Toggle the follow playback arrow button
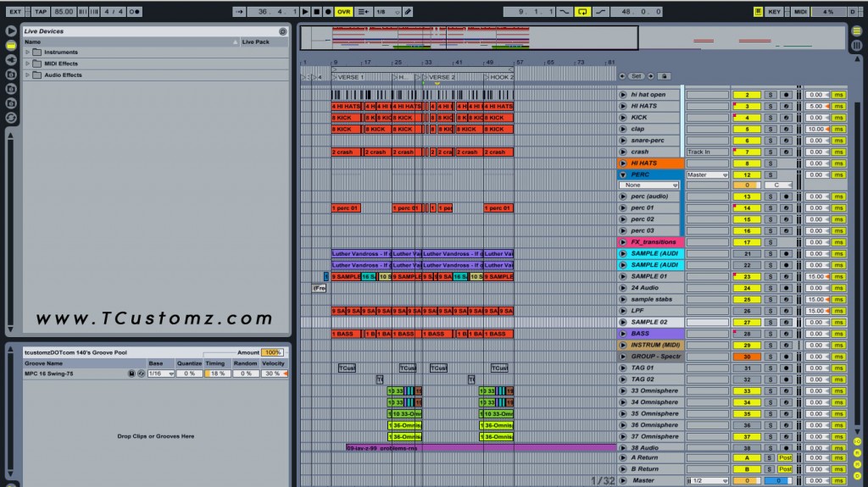 239,11
